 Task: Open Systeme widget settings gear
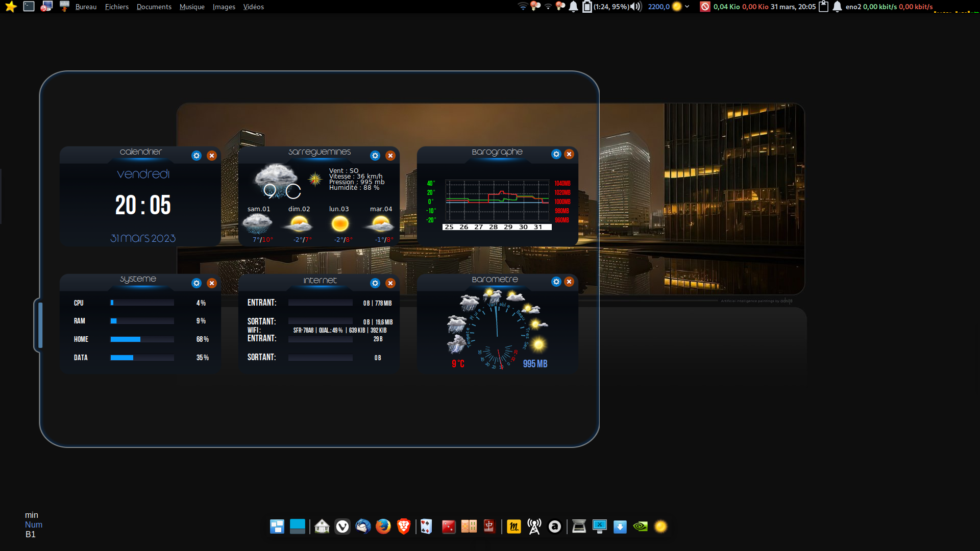(197, 283)
